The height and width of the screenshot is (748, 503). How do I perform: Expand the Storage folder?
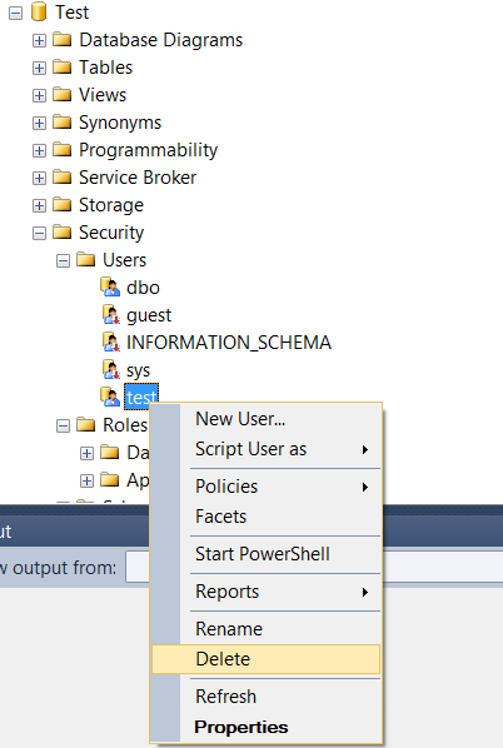click(x=39, y=206)
